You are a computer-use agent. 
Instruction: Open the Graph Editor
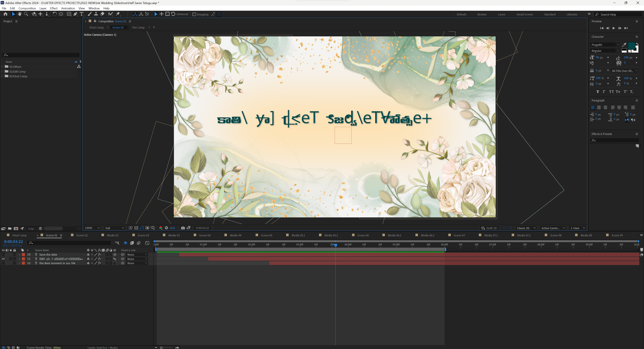147,243
